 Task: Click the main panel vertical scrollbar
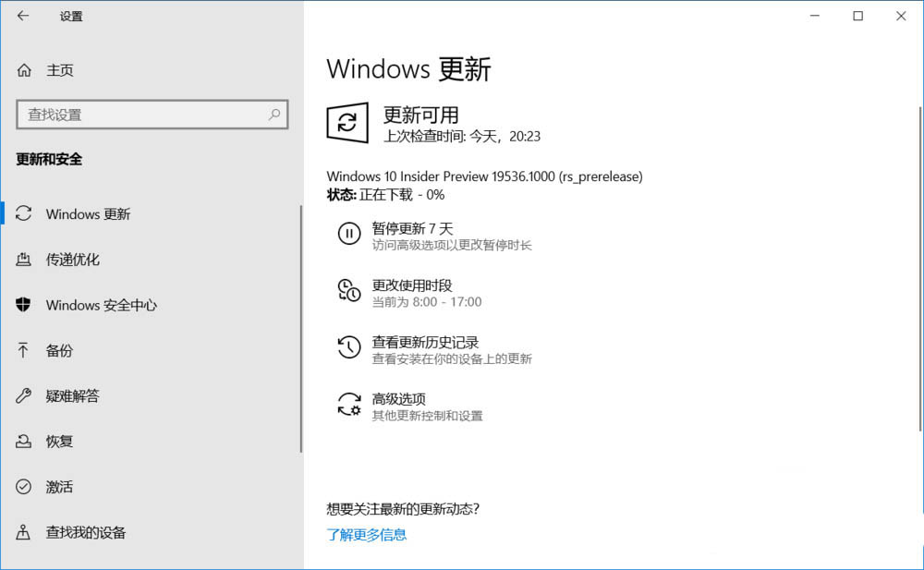[x=920, y=268]
